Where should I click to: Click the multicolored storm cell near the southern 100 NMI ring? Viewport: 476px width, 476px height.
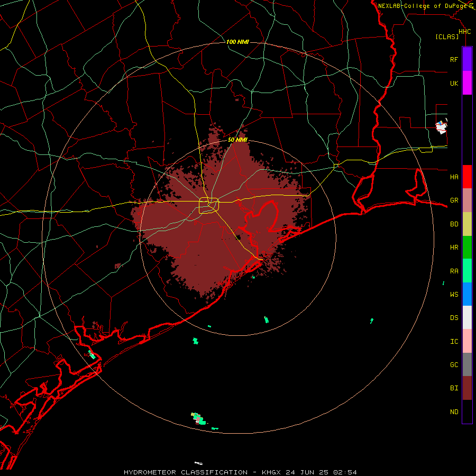(x=198, y=418)
